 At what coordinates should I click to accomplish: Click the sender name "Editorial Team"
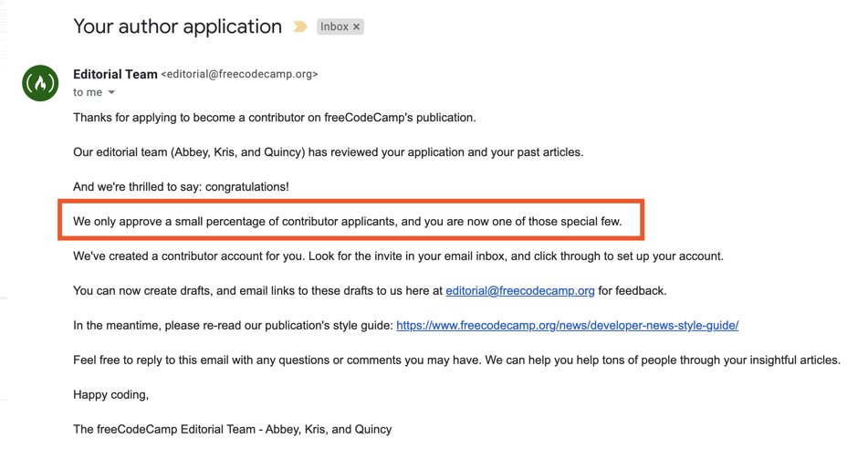[x=115, y=74]
